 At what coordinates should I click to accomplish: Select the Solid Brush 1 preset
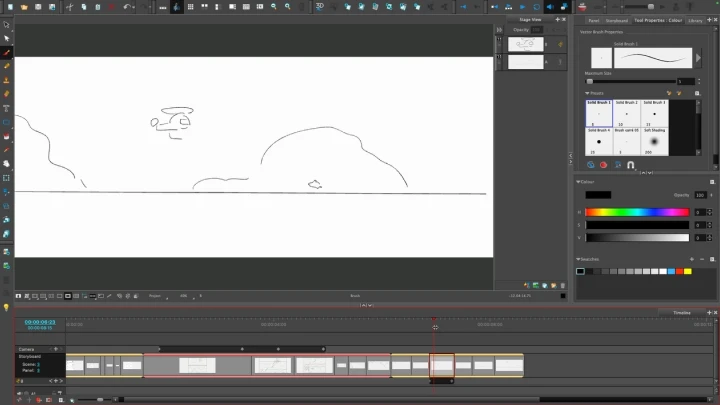click(x=599, y=113)
